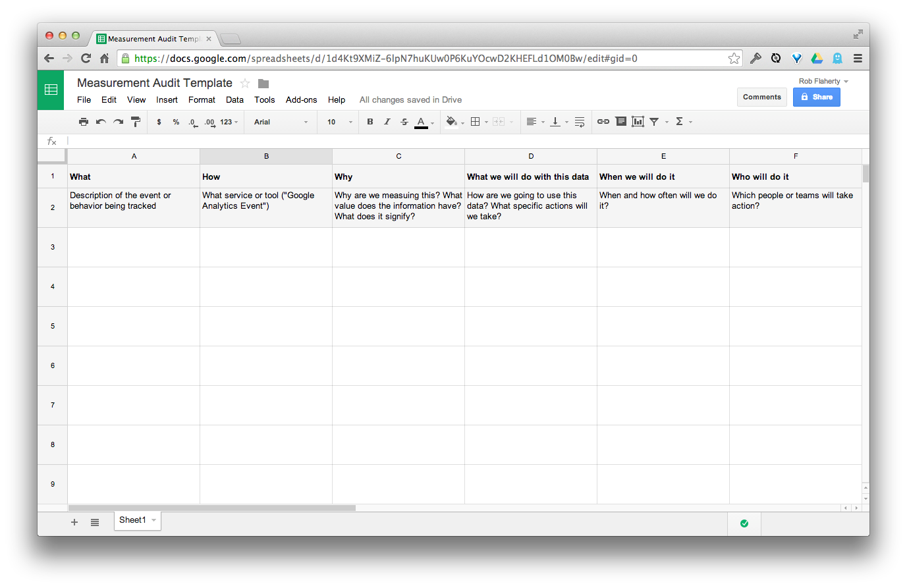Image resolution: width=907 pixels, height=588 pixels.
Task: Open the all sheets list icon
Action: click(95, 522)
